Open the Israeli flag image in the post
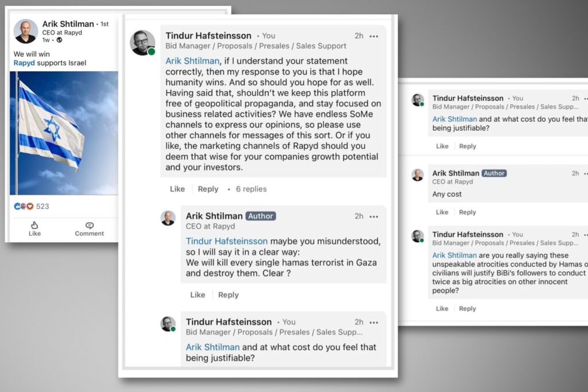 pyautogui.click(x=64, y=133)
